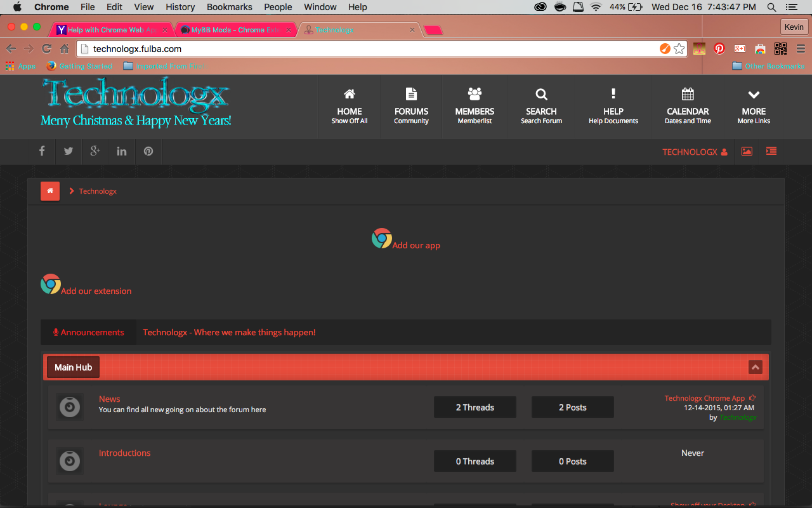Open the Window menu
Viewport: 812px width, 508px height.
[320, 7]
